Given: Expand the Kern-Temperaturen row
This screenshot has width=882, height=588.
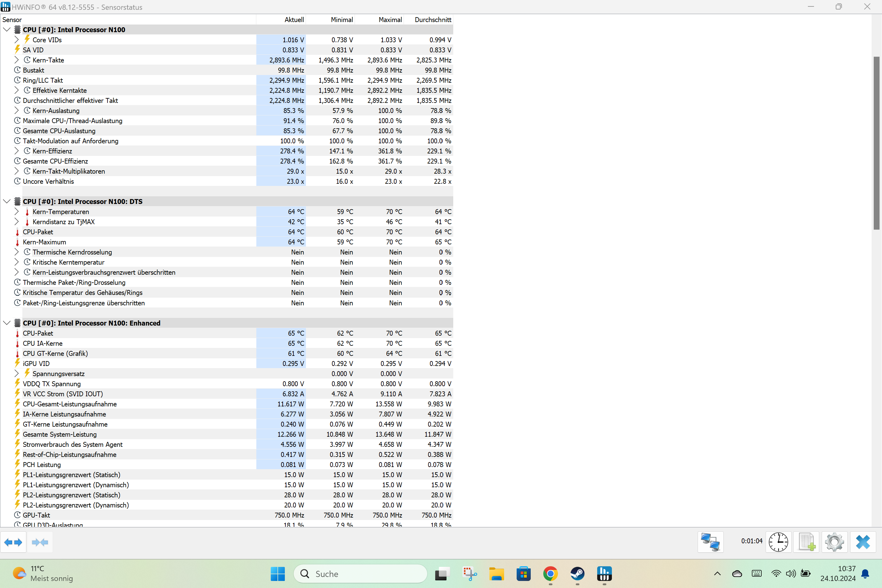Looking at the screenshot, I should point(17,212).
